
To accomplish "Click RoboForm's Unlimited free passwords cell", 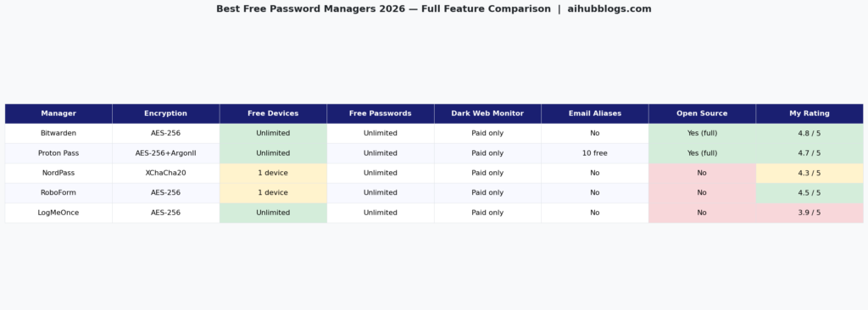I will 381,193.
